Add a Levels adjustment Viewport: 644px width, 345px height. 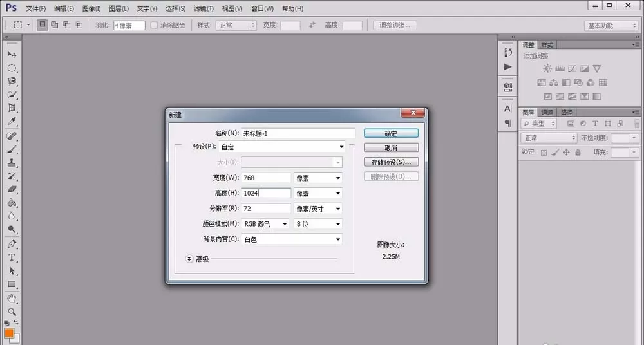pos(560,69)
